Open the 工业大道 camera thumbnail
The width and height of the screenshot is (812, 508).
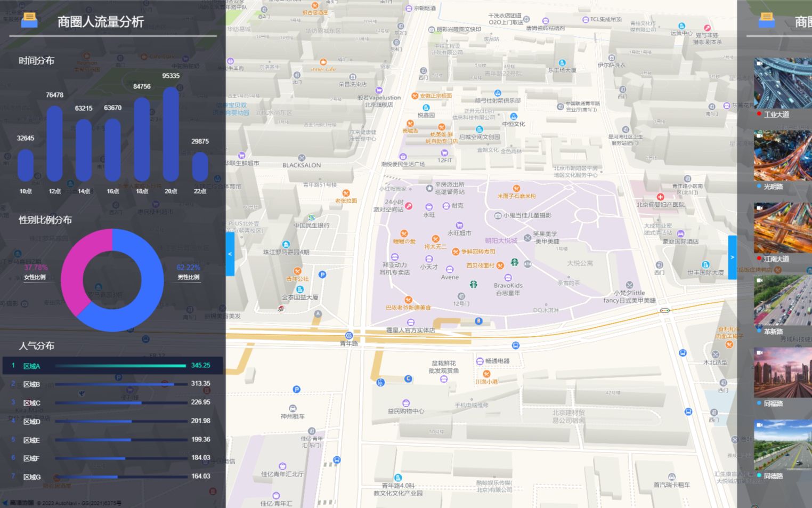coord(783,84)
